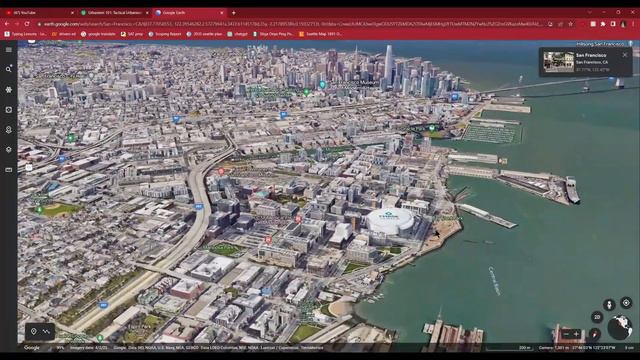
Task: Switch to the Urbanism 101 tab
Action: coord(113,13)
